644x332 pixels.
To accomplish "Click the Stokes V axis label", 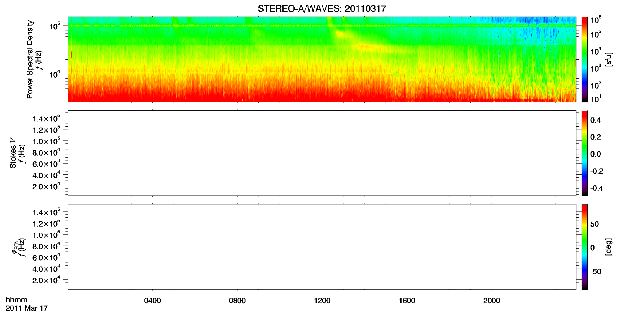I will (13, 153).
